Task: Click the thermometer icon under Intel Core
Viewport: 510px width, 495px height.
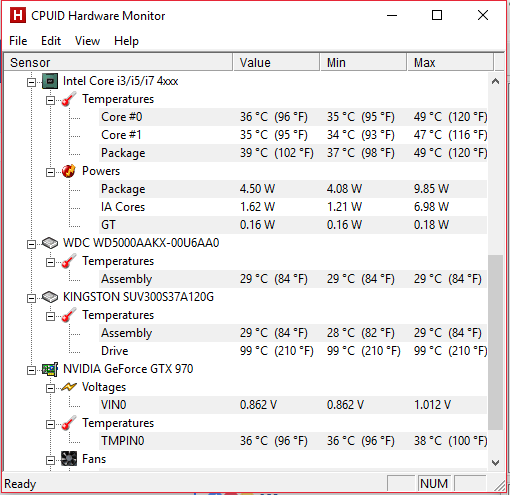Action: click(69, 99)
